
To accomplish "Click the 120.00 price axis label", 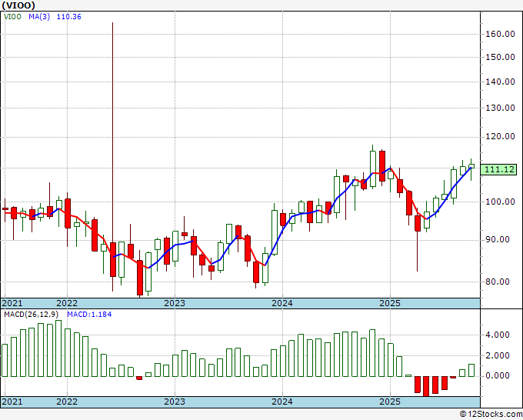I will click(x=500, y=136).
